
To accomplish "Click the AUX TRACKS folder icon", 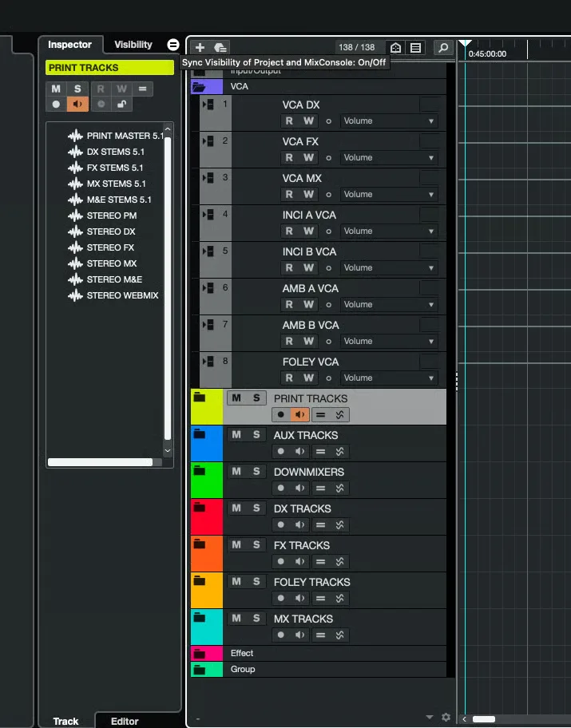I will pos(200,434).
